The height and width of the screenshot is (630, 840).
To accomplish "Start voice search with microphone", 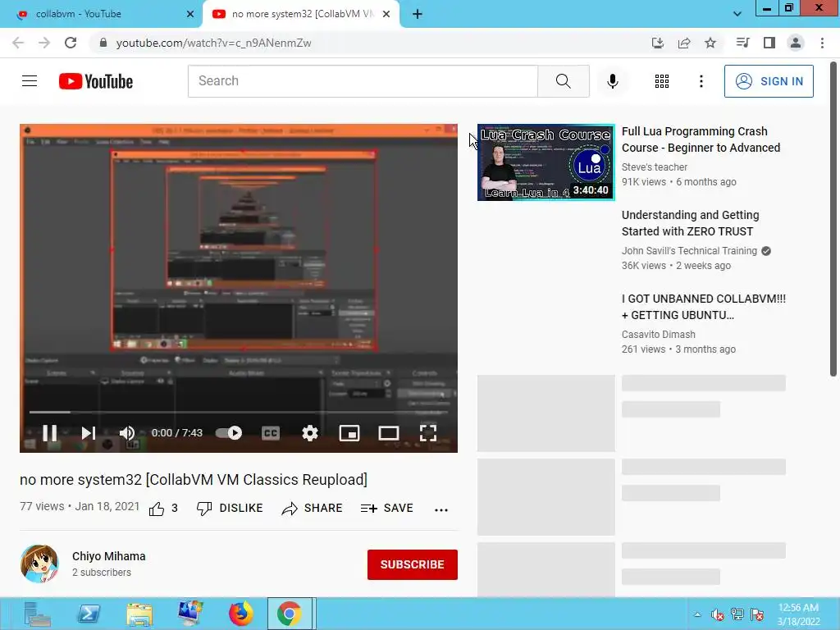I will point(612,81).
